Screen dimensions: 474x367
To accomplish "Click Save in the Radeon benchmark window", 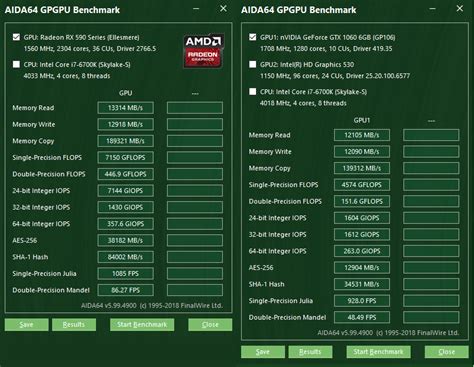I will [x=26, y=325].
